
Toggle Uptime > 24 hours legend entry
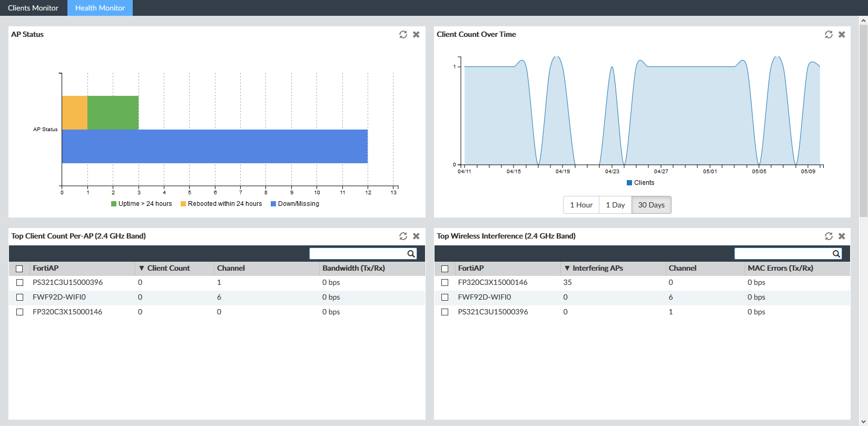click(142, 204)
